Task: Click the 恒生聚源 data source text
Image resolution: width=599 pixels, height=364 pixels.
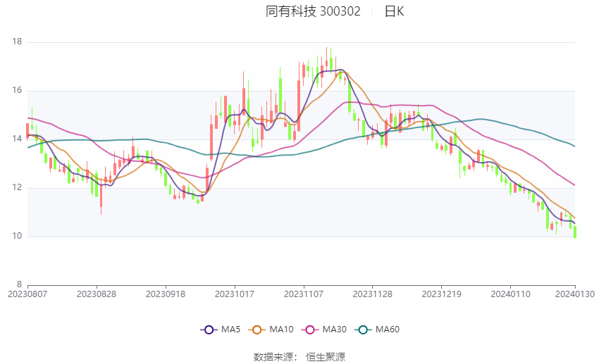Action: click(x=326, y=357)
